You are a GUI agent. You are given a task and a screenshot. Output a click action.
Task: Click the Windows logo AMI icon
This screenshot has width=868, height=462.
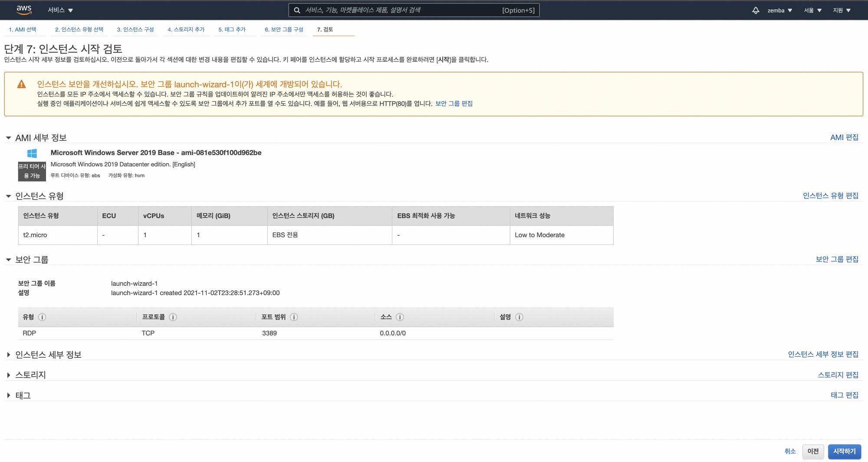32,153
